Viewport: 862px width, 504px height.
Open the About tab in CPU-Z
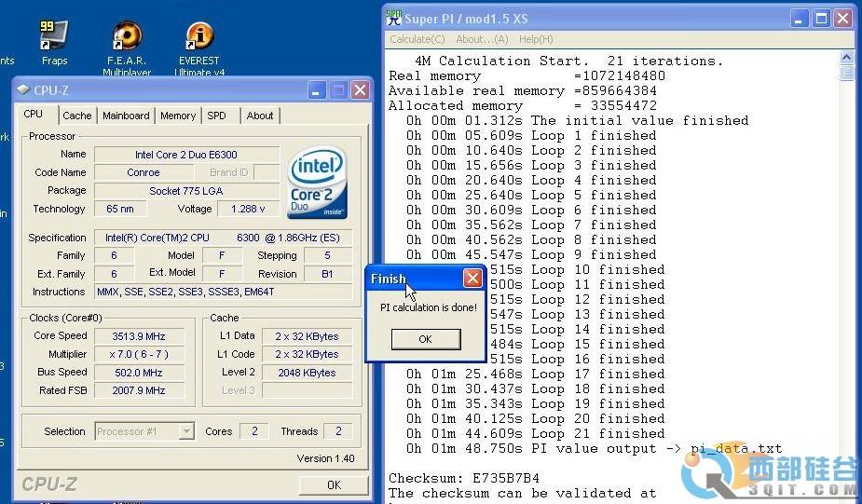[259, 116]
